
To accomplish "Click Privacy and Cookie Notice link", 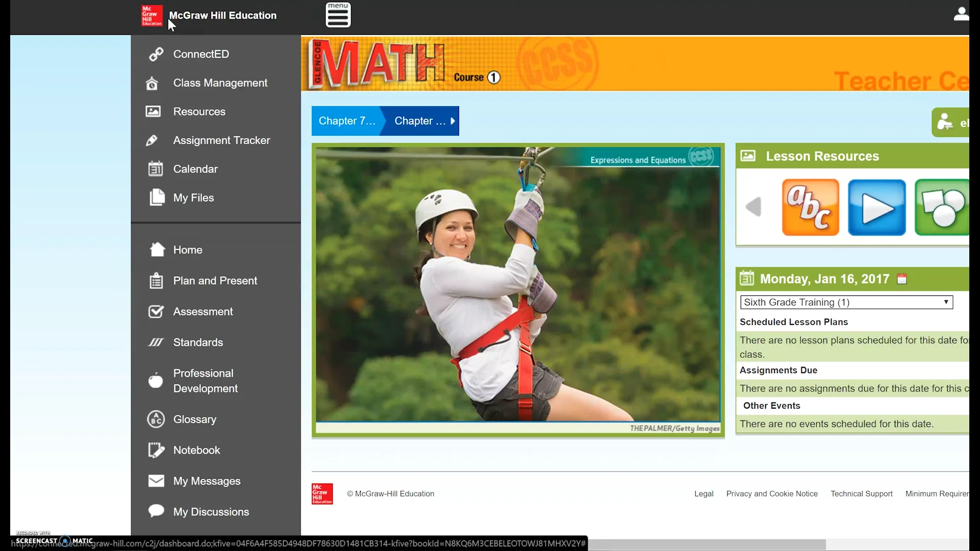I will click(772, 494).
